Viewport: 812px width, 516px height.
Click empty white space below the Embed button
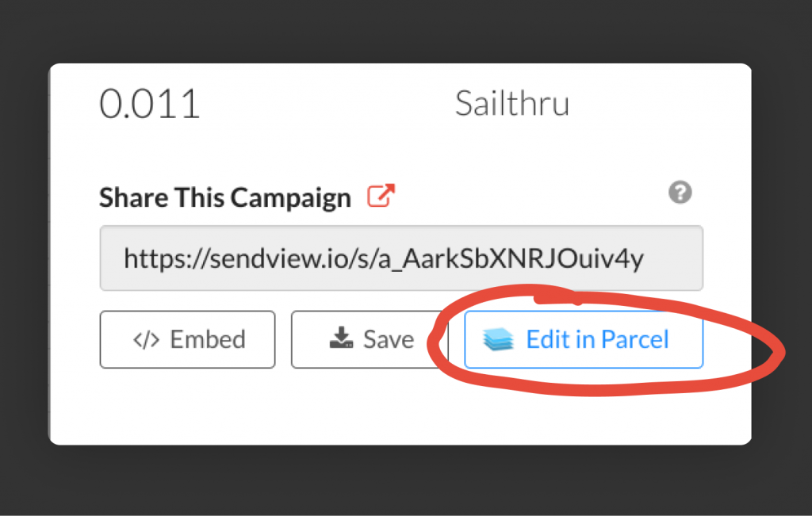tap(187, 404)
